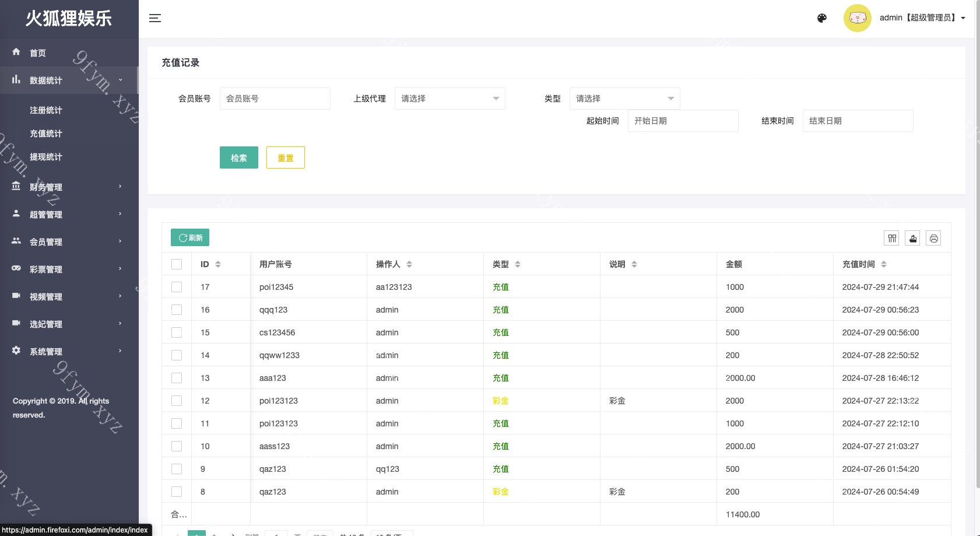This screenshot has width=980, height=536.
Task: Click the 彩票管理 gamepad icon
Action: click(16, 268)
